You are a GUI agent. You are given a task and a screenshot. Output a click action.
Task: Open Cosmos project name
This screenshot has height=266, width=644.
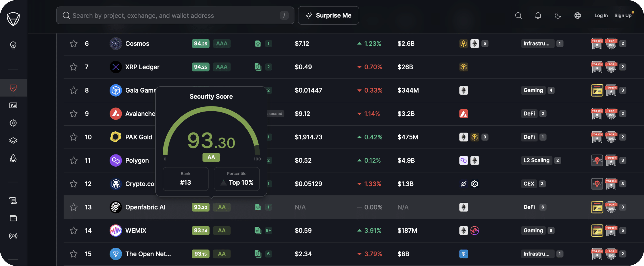click(137, 43)
